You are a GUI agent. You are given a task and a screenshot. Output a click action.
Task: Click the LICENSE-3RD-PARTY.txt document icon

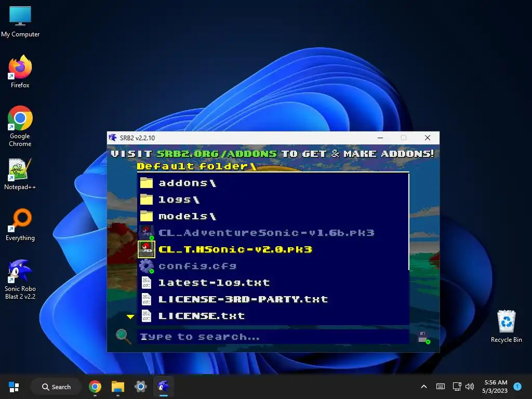point(147,299)
